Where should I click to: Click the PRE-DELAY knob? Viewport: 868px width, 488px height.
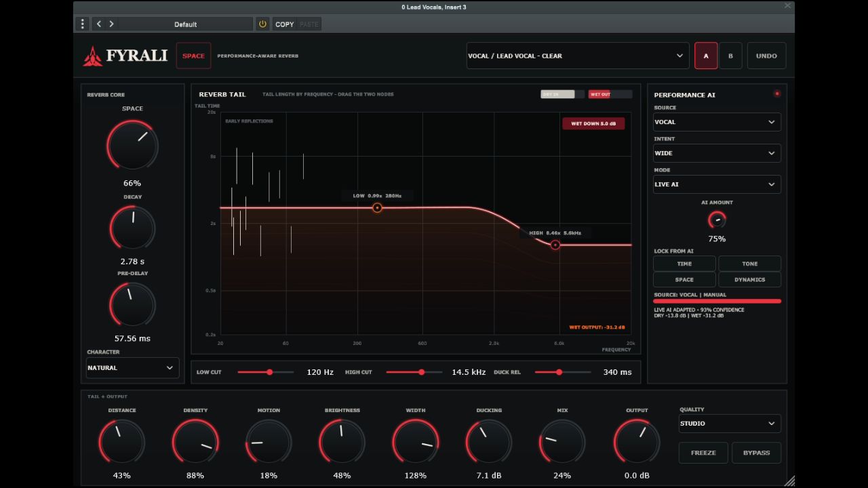132,305
